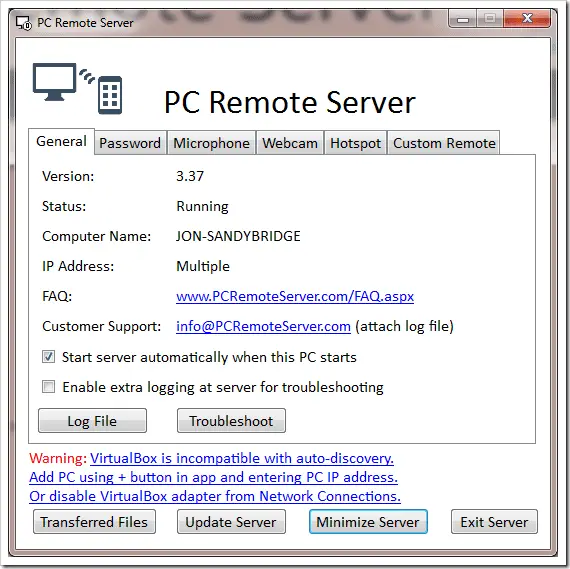Open the FAQ.aspx website link
Viewport: 570px width, 569px height.
click(x=295, y=296)
